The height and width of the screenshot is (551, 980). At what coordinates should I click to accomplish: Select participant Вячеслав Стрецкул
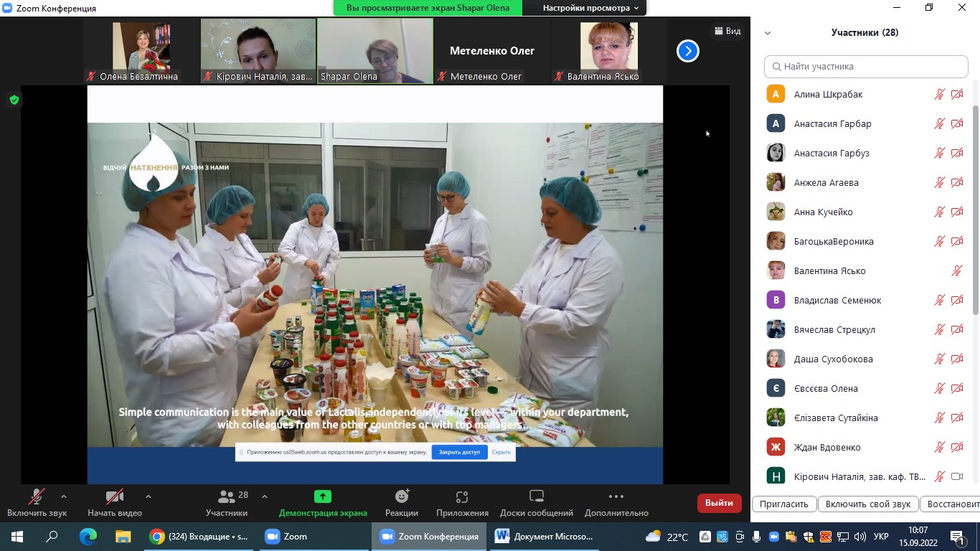pyautogui.click(x=865, y=329)
